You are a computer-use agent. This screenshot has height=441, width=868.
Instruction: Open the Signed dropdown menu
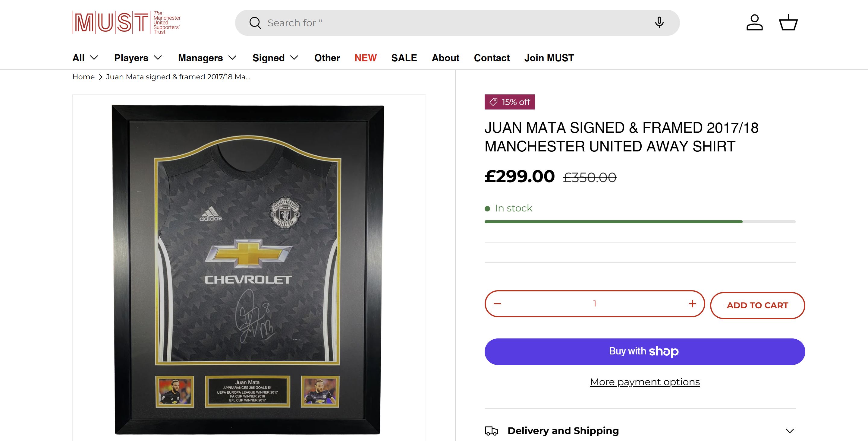(x=275, y=58)
